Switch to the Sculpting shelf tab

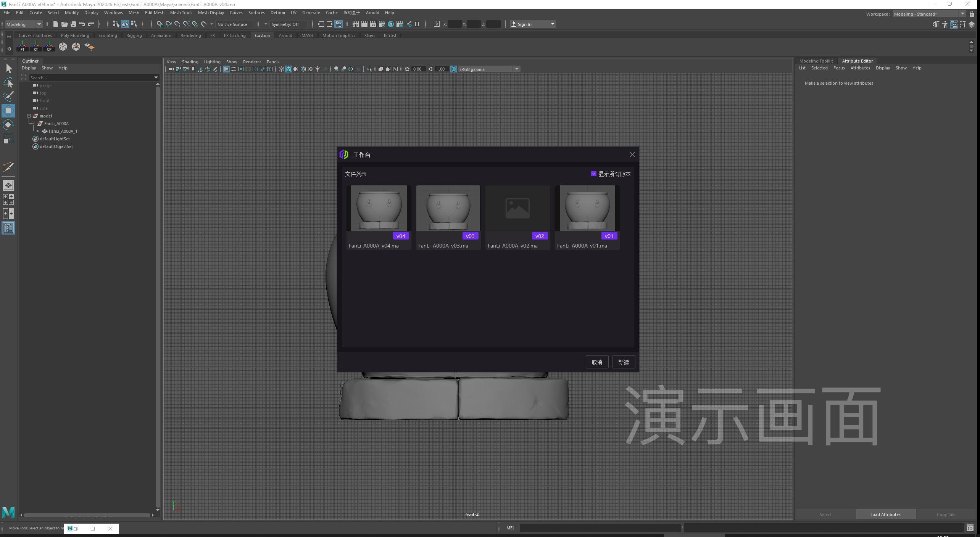pyautogui.click(x=108, y=35)
